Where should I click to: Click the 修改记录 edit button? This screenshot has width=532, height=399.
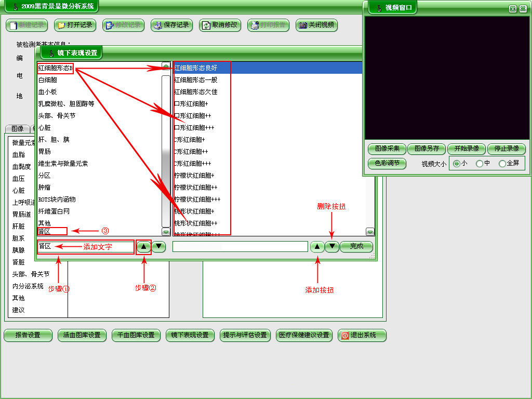[123, 25]
